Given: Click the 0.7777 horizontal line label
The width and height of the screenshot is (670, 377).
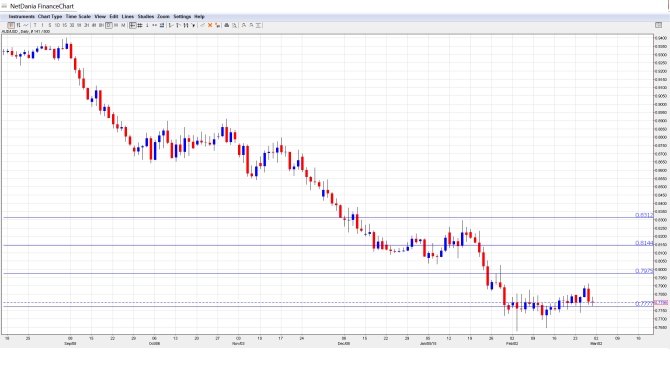Looking at the screenshot, I should pyautogui.click(x=644, y=304).
